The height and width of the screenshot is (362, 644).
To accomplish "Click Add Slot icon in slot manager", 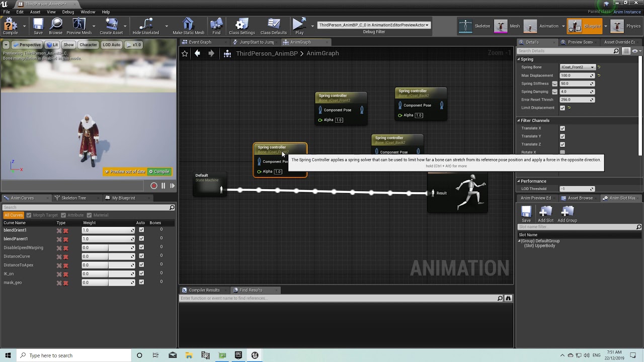I will tap(545, 214).
